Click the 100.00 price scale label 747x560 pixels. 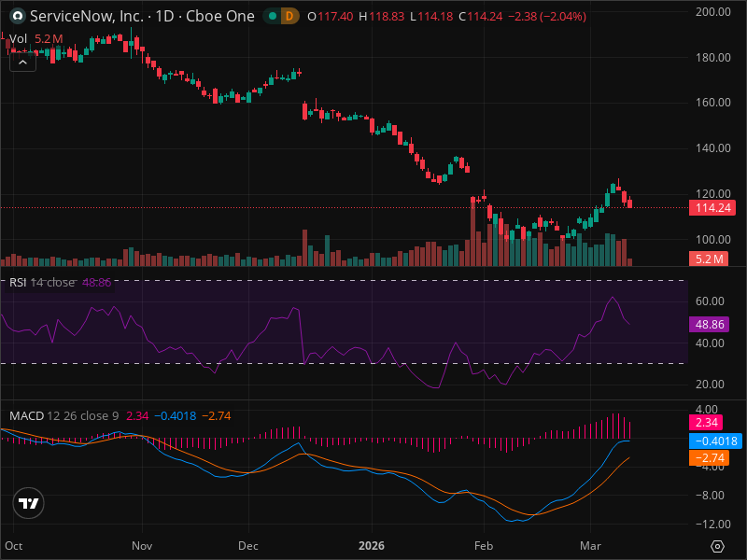[712, 240]
